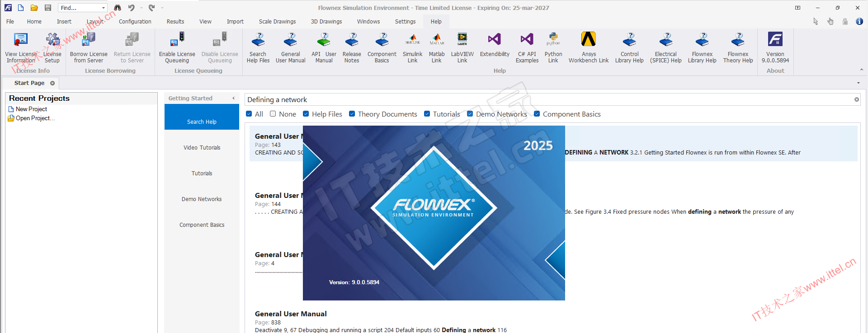Image resolution: width=868 pixels, height=333 pixels.
Task: Select Video Tutorials in Getting Started
Action: 202,148
